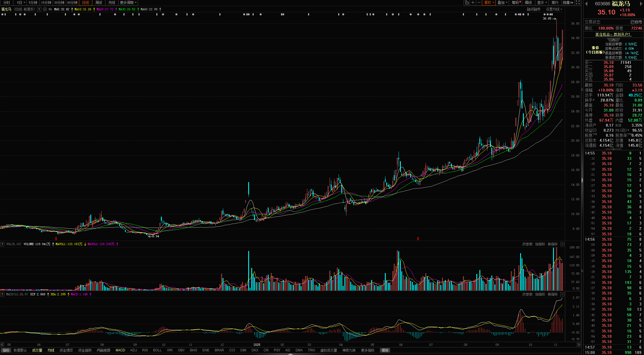Expand the 更多周期 dropdown
Image resolution: width=644 pixels, height=355 pixels.
(x=128, y=3)
